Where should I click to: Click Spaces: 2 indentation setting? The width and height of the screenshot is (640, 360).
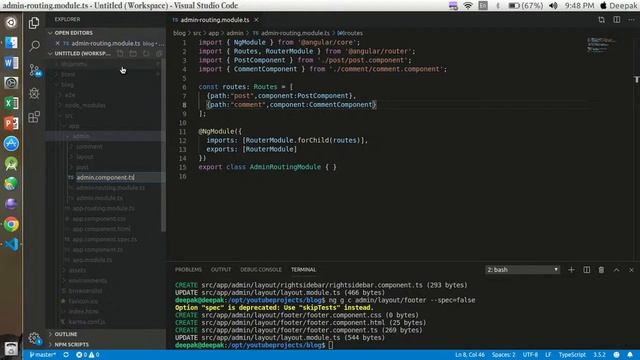[503, 355]
